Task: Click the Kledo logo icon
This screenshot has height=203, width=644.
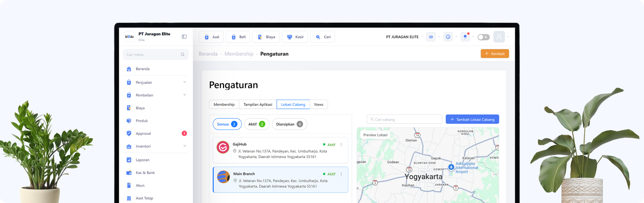Action: [129, 37]
